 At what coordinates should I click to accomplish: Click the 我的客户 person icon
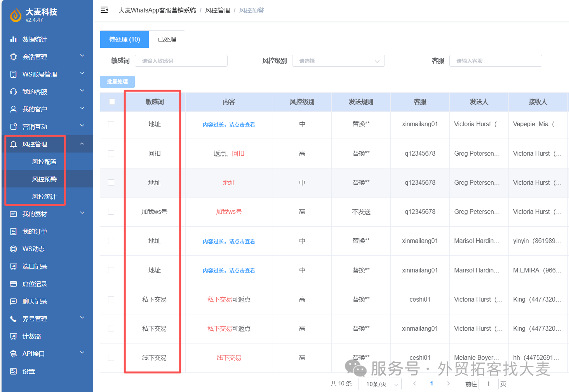coord(13,109)
